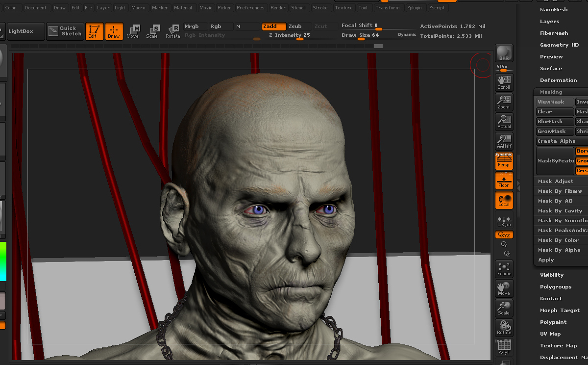Expand Mask By Cavity section
Viewport: 588px width, 365px height.
(x=561, y=210)
